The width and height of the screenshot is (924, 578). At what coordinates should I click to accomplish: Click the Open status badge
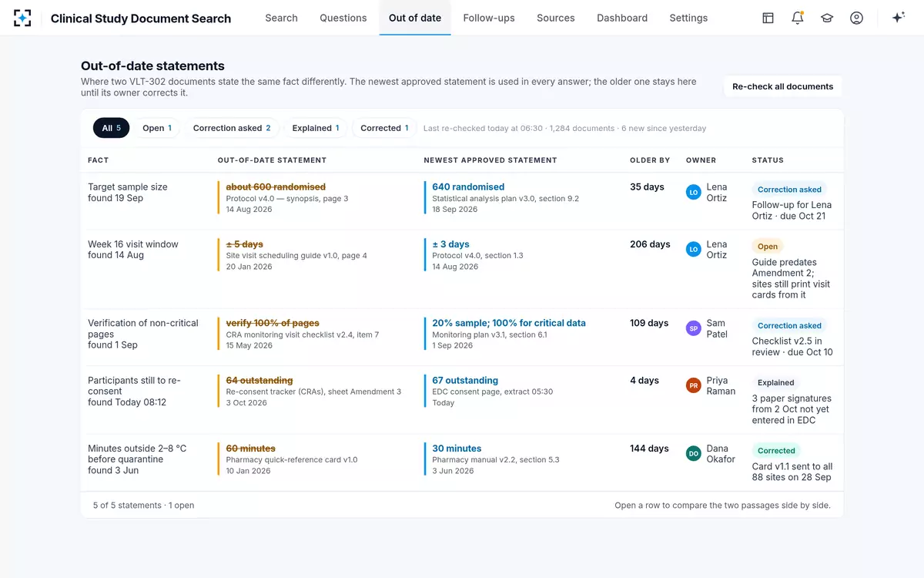pyautogui.click(x=768, y=247)
